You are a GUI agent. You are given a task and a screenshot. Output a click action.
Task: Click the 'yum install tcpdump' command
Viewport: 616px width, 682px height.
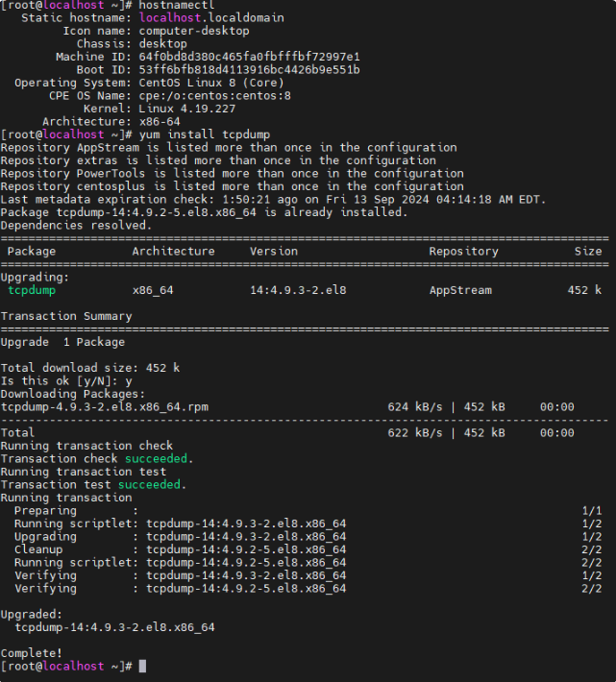coord(205,134)
